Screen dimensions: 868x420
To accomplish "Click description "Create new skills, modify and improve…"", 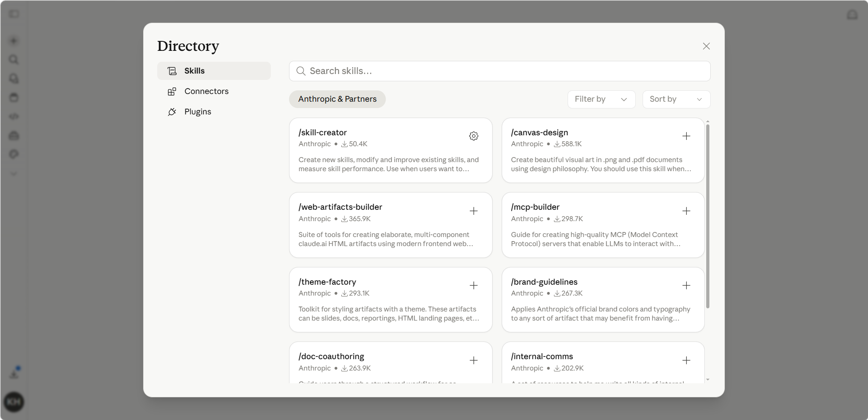I will point(389,164).
